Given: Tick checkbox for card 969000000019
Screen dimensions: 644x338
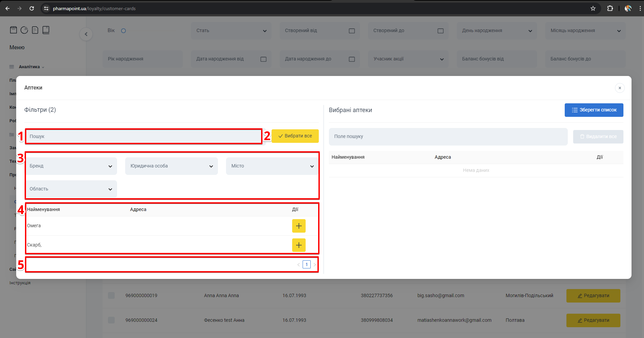Looking at the screenshot, I should [111, 295].
